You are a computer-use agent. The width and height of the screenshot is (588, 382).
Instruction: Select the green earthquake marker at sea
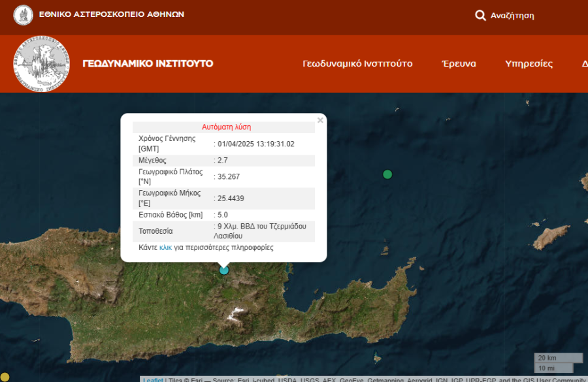click(387, 174)
